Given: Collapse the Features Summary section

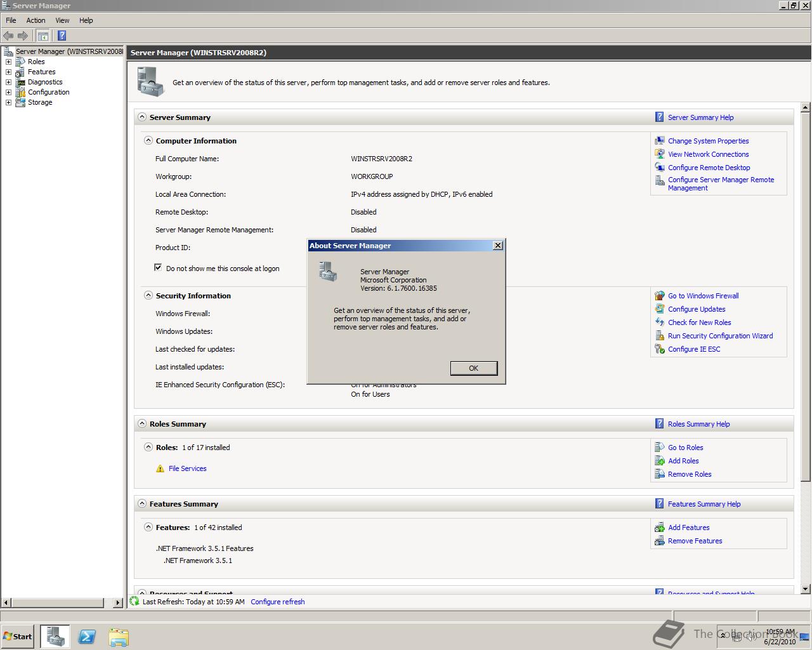Looking at the screenshot, I should [x=141, y=503].
